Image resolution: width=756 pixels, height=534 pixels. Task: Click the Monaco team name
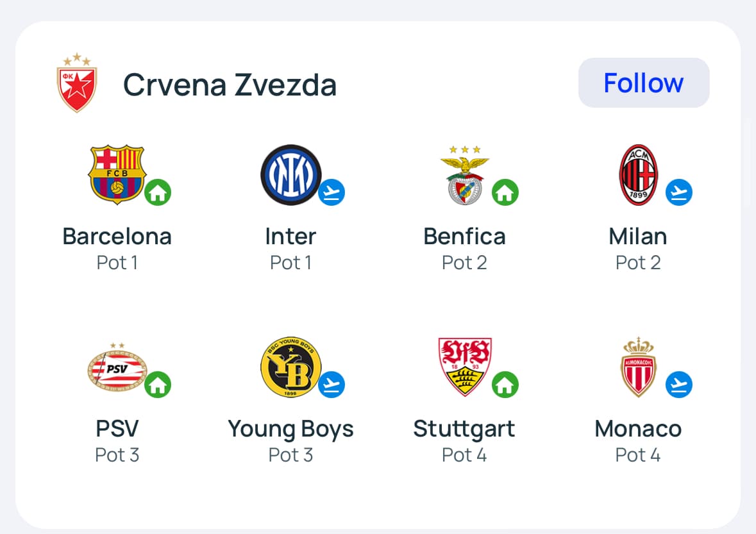(638, 429)
